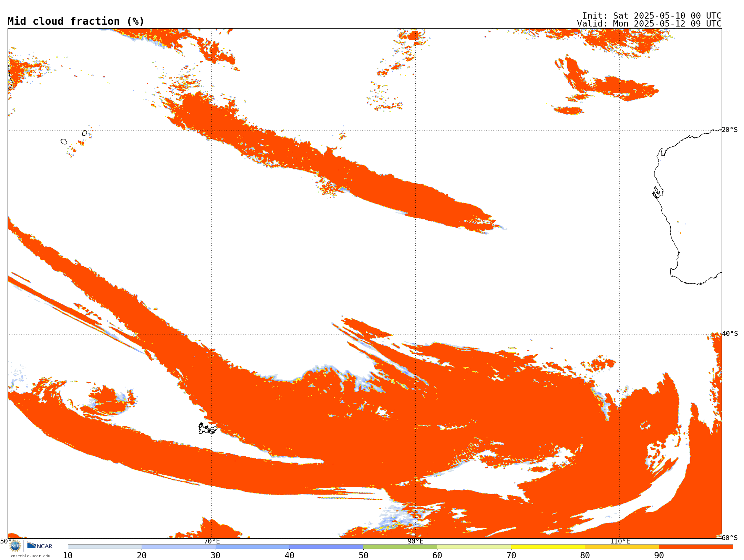Screen dimensions: 744x560
Task: Click the Mauritius island outline
Action: point(84,133)
